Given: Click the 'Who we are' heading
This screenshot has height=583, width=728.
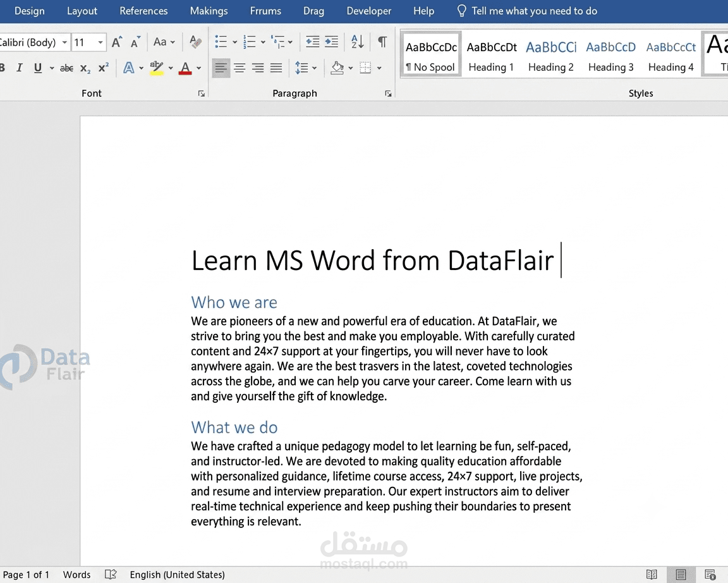Looking at the screenshot, I should point(234,302).
